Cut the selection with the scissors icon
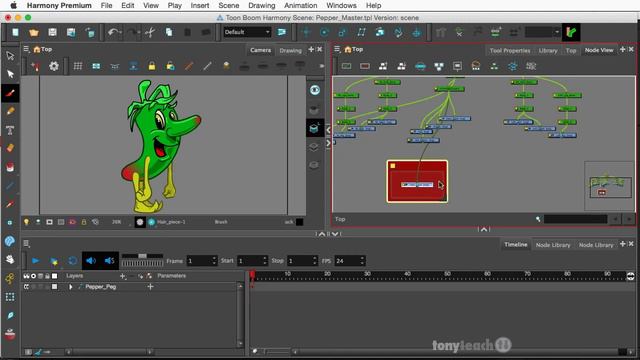This screenshot has height=360, width=640. click(150, 32)
